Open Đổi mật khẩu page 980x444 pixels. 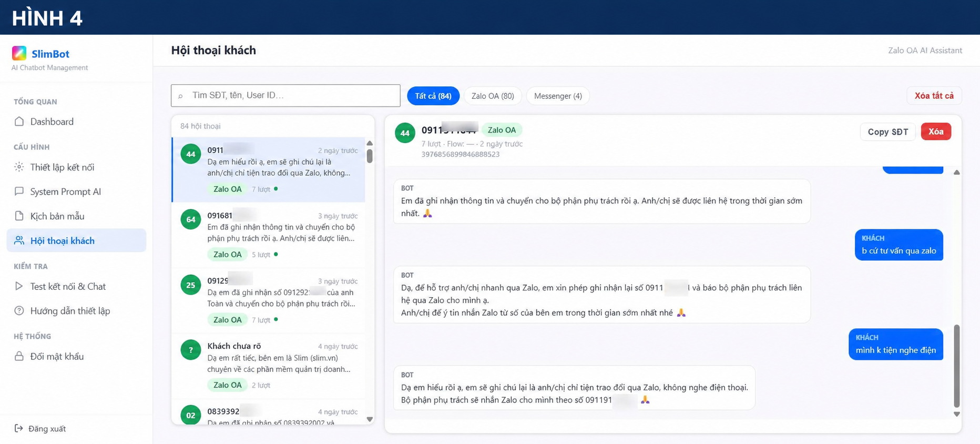[x=76, y=356]
